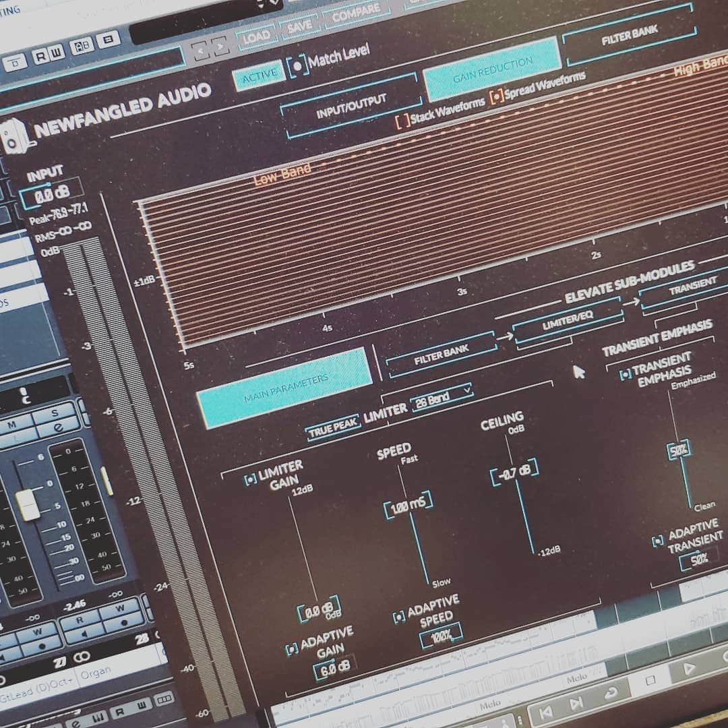Select the next preset arrow

[x=220, y=46]
